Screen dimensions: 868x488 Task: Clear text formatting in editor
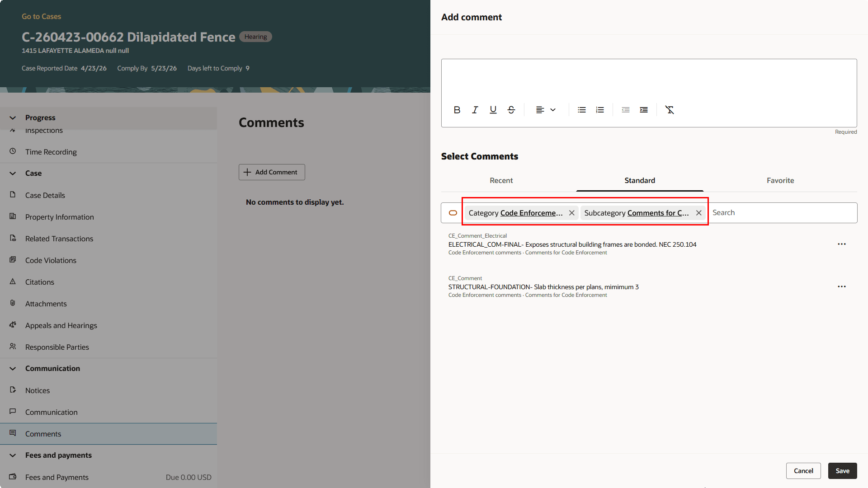(670, 110)
